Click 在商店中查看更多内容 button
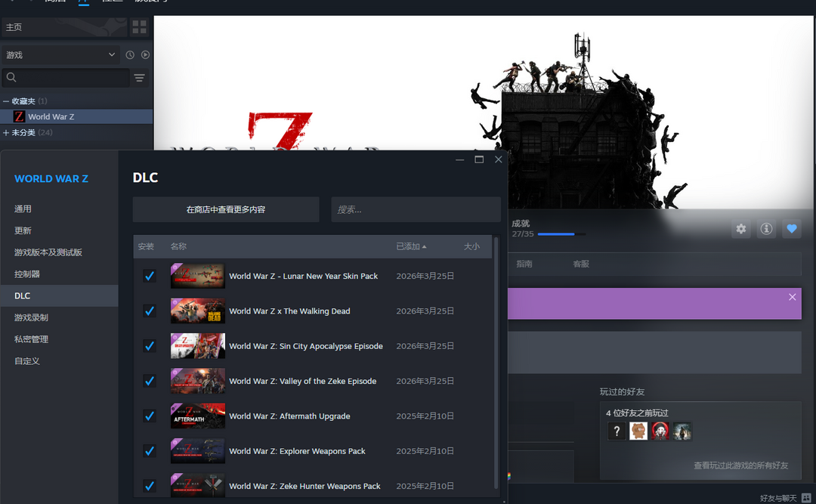Image resolution: width=816 pixels, height=504 pixels. 226,209
